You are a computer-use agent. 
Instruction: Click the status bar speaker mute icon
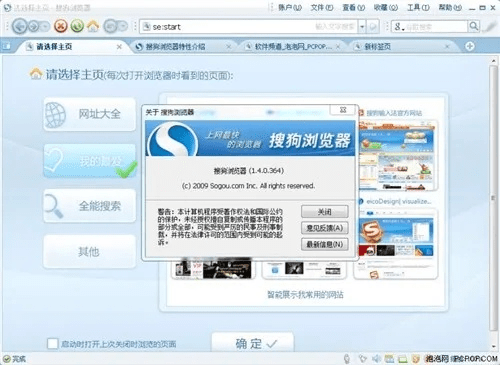pos(376,359)
